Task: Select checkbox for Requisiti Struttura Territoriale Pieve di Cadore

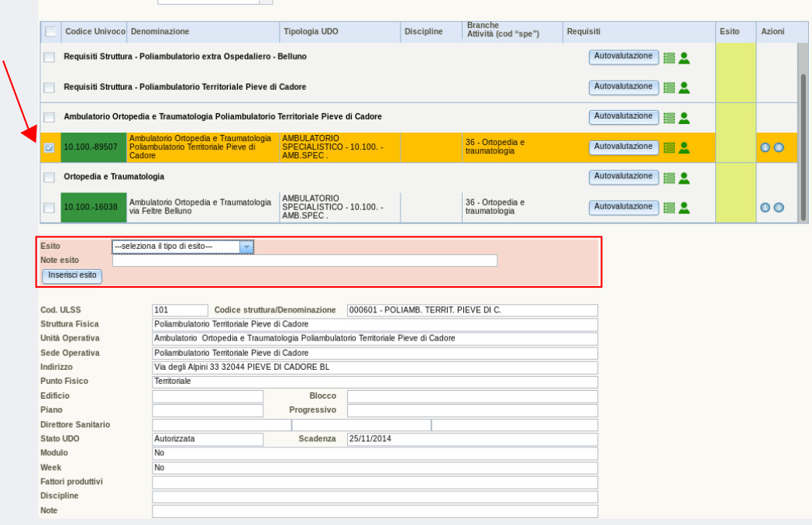Action: click(x=50, y=88)
